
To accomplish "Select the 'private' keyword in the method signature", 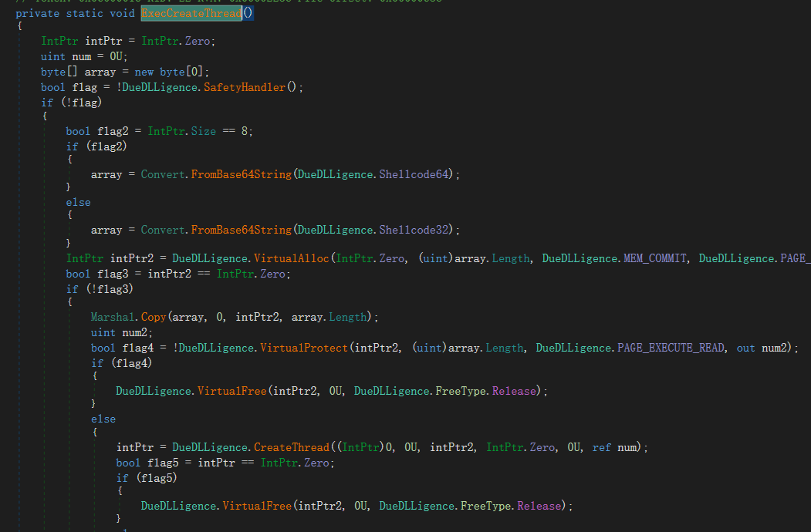I will tap(37, 13).
